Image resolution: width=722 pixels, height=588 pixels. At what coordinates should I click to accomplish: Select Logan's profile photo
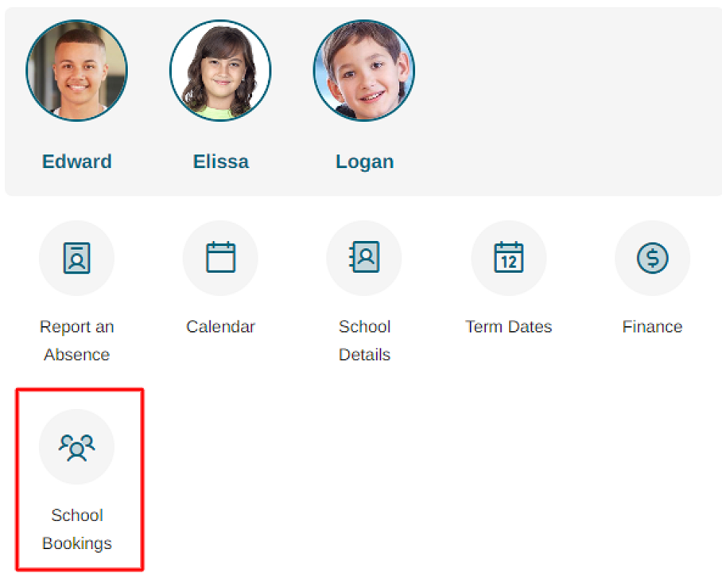364,70
